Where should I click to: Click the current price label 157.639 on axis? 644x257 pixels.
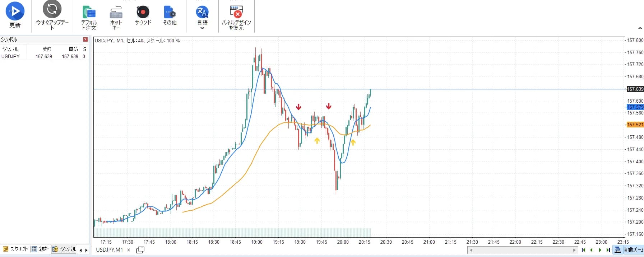click(x=635, y=89)
